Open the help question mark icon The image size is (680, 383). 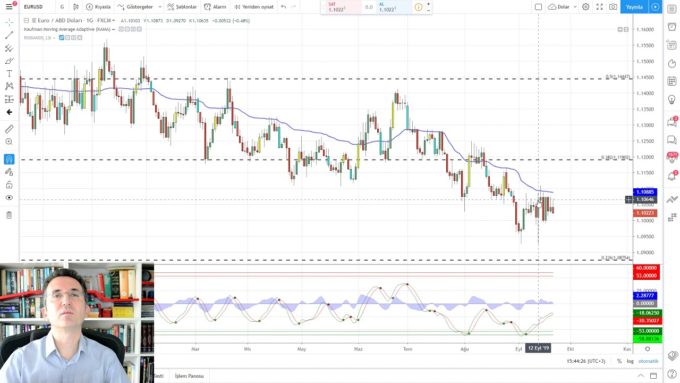[x=672, y=375]
